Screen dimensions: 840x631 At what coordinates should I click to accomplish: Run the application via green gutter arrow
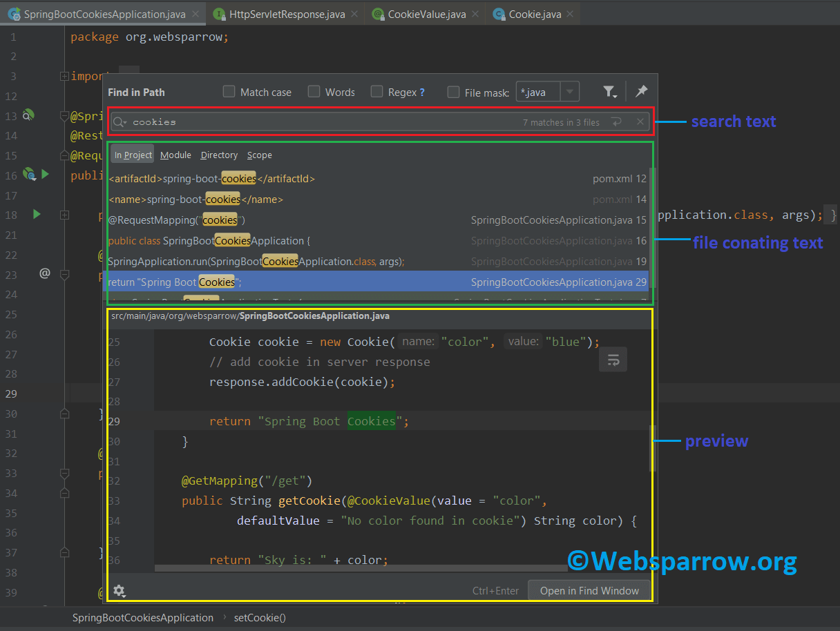point(37,215)
